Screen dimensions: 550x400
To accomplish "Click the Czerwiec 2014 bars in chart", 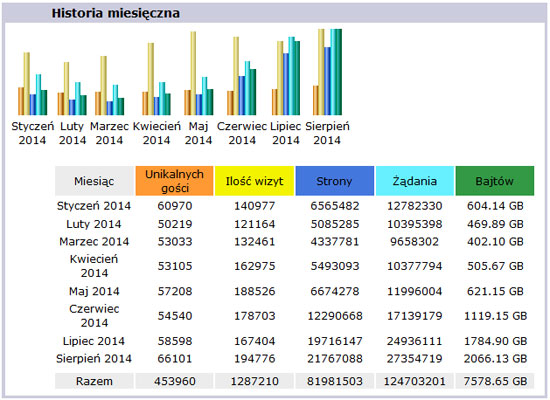I will click(242, 76).
